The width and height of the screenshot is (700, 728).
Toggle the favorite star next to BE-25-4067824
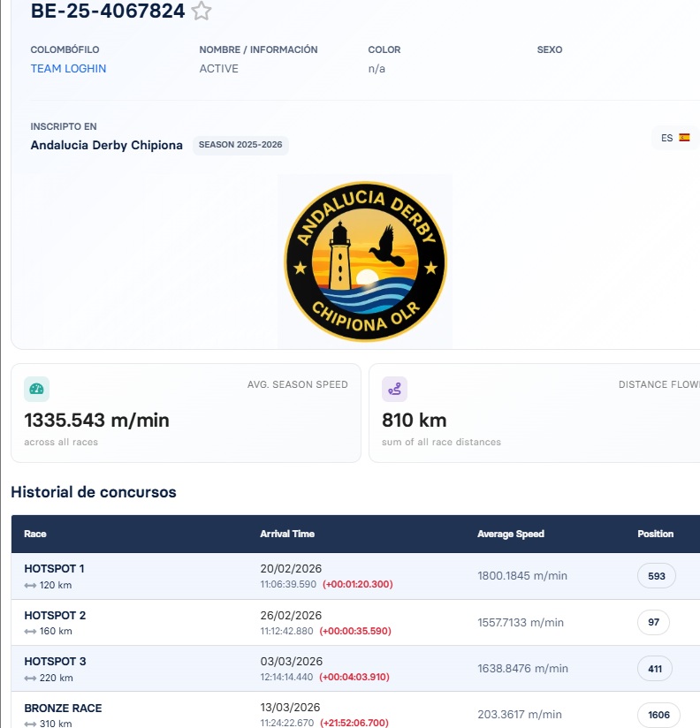pos(202,11)
